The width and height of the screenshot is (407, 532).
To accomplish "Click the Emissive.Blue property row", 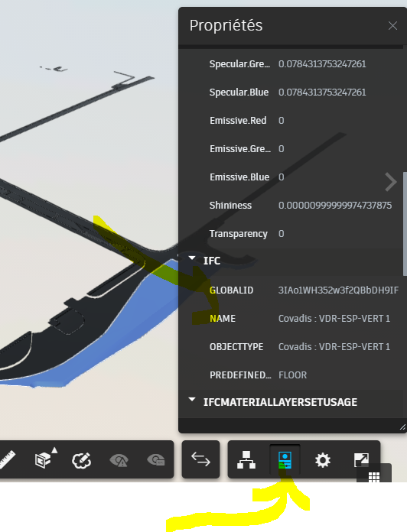I will pyautogui.click(x=291, y=177).
